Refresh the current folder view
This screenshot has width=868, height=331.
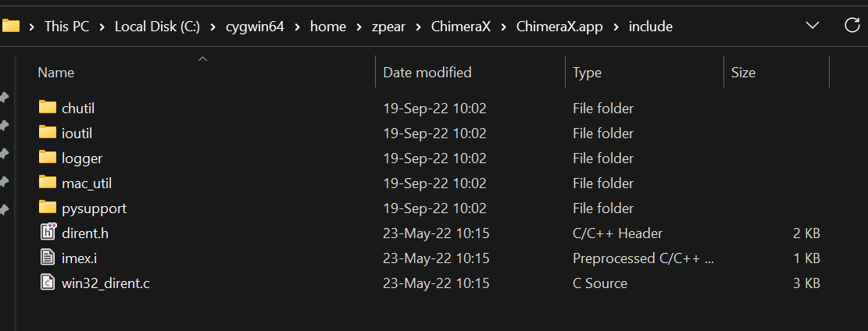coord(852,26)
